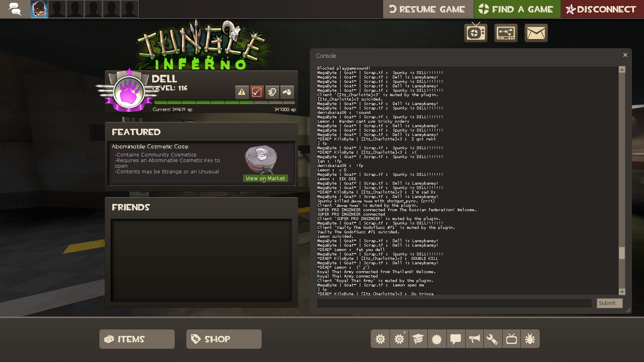
Task: Click the pink paw rank badge
Action: pos(129,93)
